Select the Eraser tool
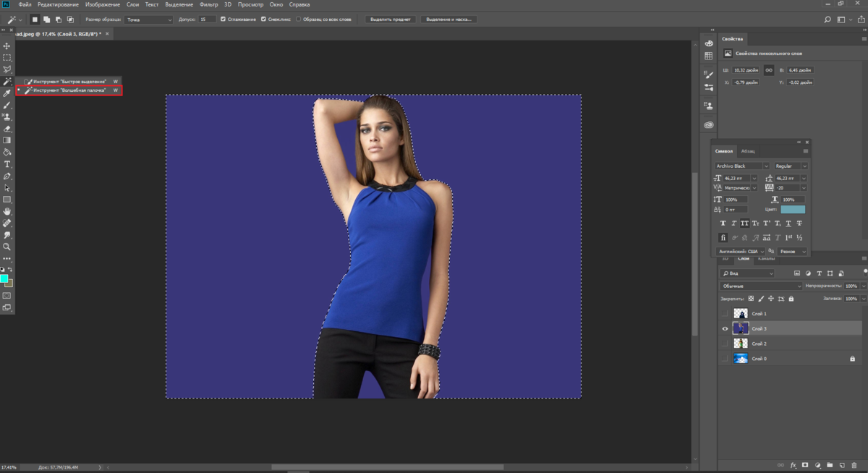868x473 pixels. 7,129
